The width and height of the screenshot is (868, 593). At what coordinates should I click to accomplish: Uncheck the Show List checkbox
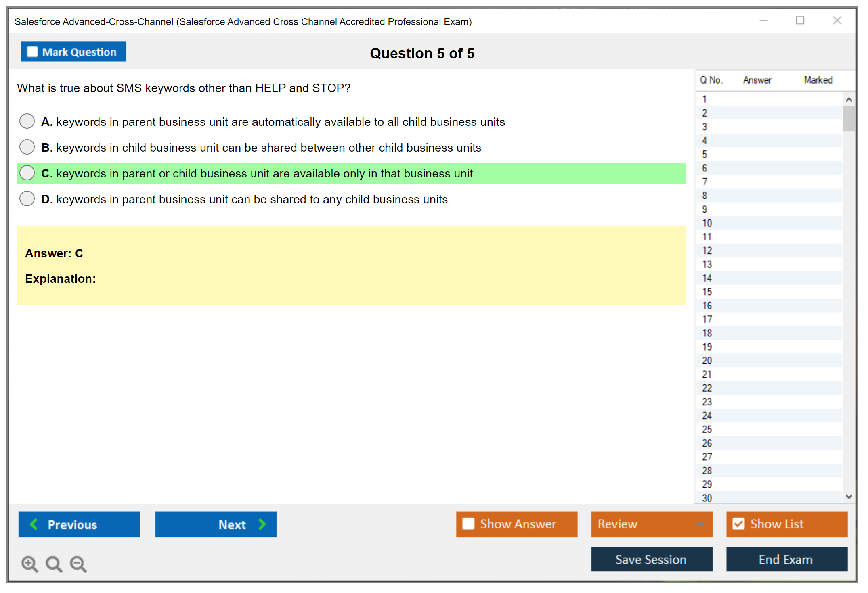point(738,524)
